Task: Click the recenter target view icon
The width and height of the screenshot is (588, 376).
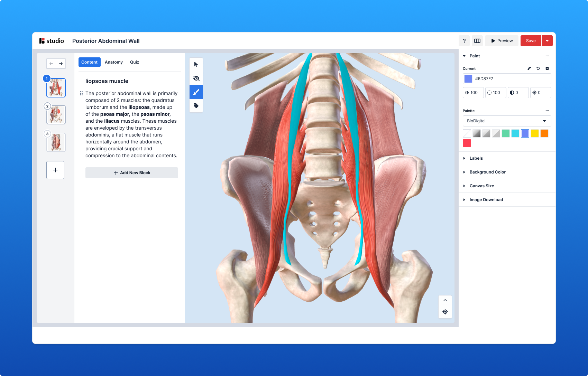Action: 445,312
